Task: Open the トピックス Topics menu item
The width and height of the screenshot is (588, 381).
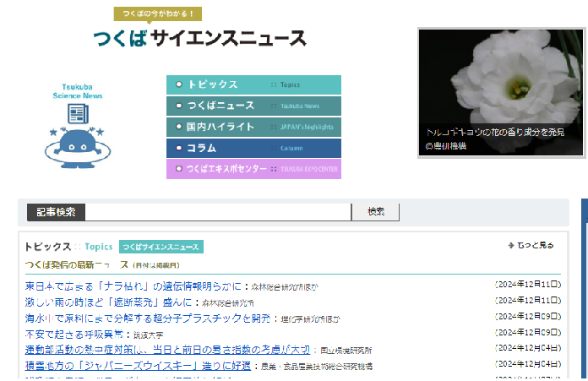Action: coord(254,84)
